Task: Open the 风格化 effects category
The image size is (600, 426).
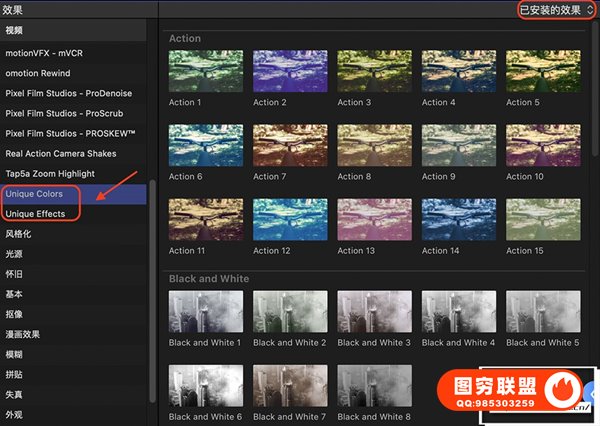Action: 18,234
